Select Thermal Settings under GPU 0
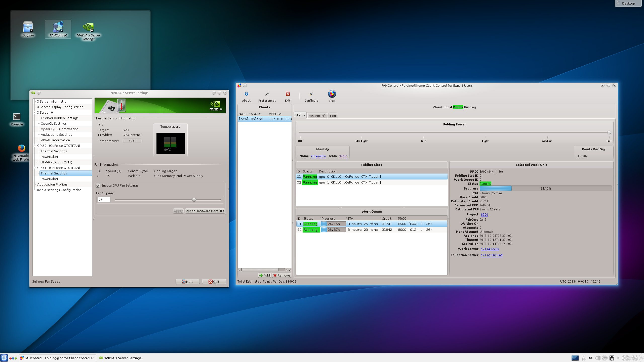644x362 pixels. tap(54, 151)
